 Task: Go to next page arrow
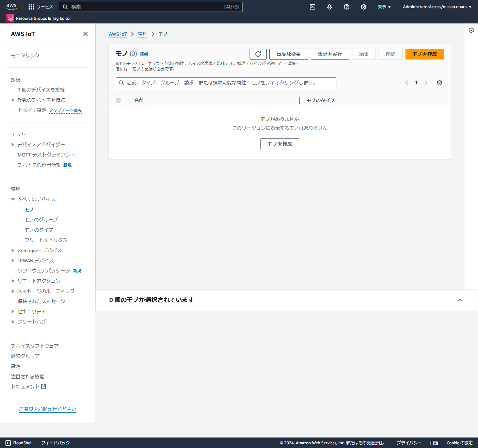click(426, 83)
